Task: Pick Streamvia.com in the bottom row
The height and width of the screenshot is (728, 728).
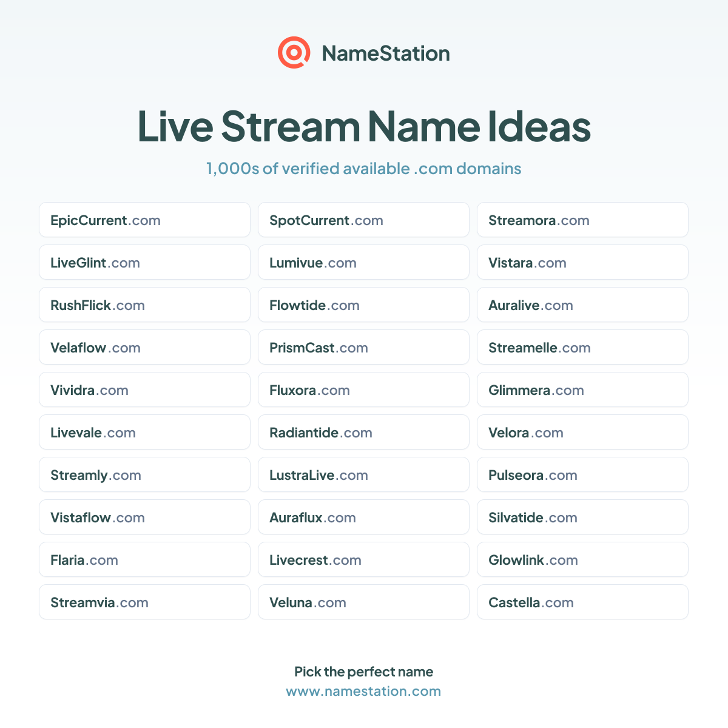Action: click(144, 602)
